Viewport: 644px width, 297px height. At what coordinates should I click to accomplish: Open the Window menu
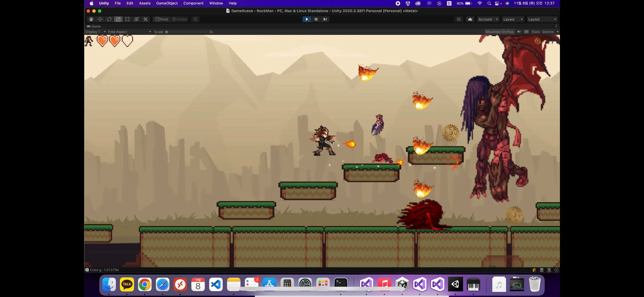point(216,3)
